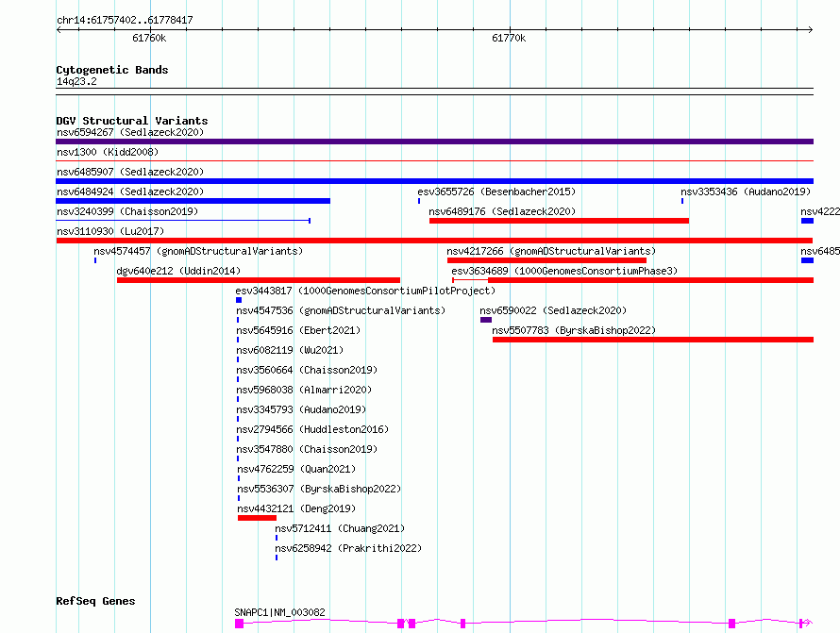Click the nsv6485907 (Sedlazeck2020) label
The width and height of the screenshot is (840, 633).
[x=130, y=172]
